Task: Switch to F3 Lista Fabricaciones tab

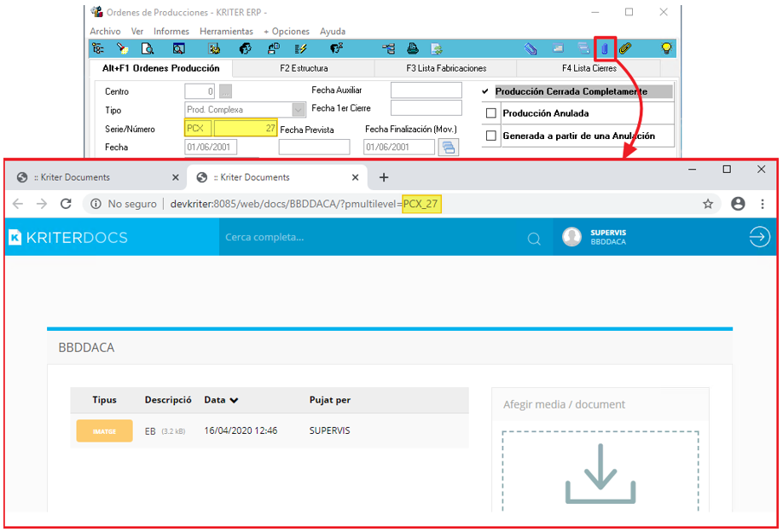Action: click(x=446, y=68)
